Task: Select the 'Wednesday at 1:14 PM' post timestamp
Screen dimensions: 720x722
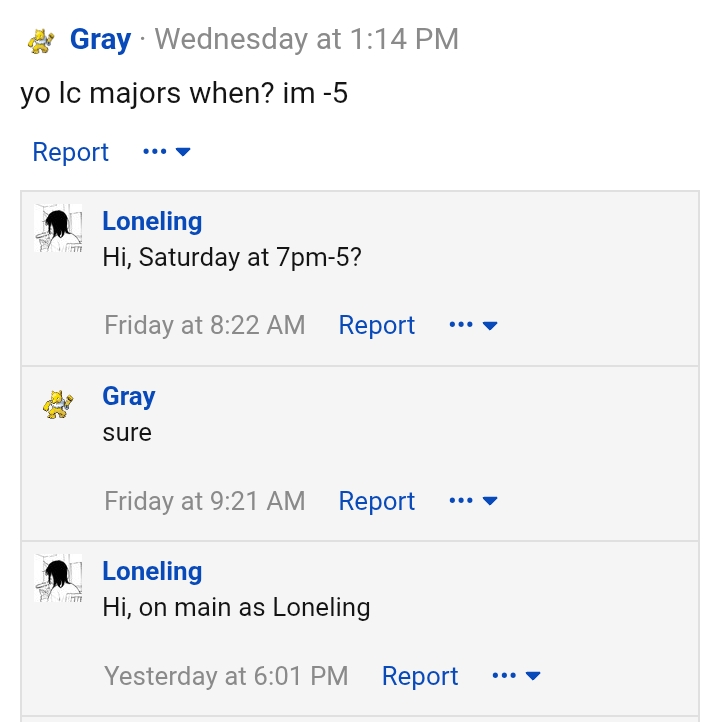Action: click(x=307, y=39)
